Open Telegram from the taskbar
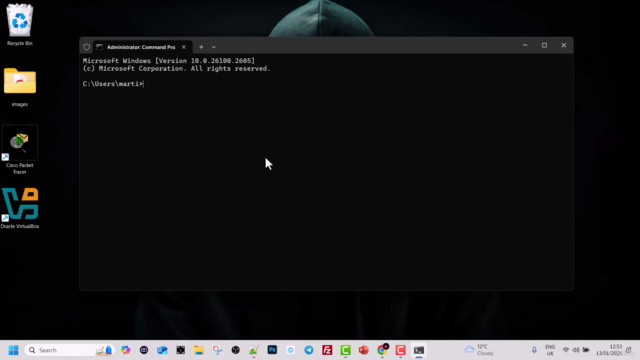The image size is (640, 360). click(x=309, y=350)
